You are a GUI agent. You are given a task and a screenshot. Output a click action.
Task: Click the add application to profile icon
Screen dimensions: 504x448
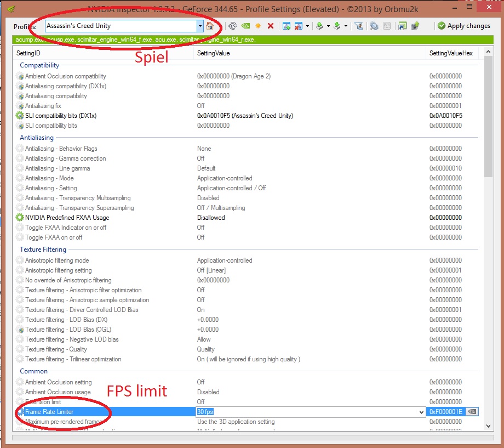coord(287,26)
